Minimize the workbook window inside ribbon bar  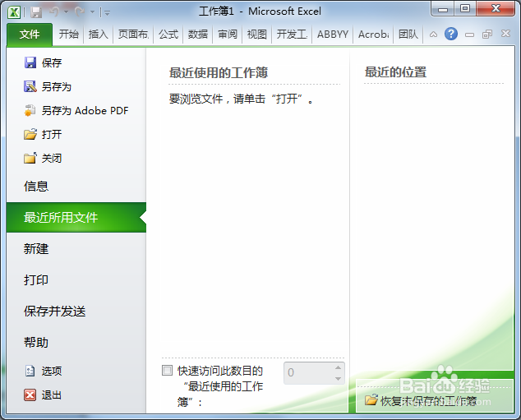[x=469, y=35]
